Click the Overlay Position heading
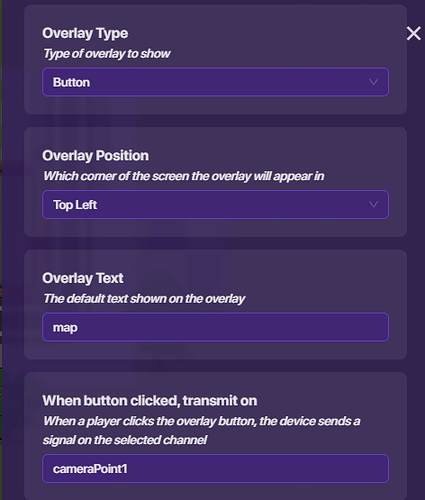Image resolution: width=425 pixels, height=500 pixels. tap(95, 156)
